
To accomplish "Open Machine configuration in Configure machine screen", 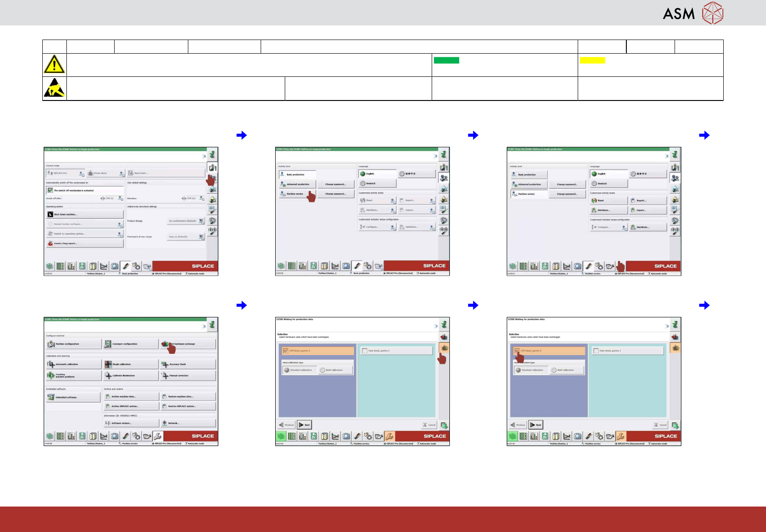I will pyautogui.click(x=74, y=344).
